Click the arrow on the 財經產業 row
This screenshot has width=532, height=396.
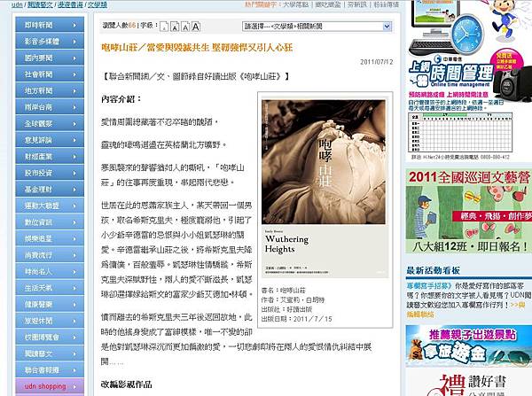tap(74, 157)
